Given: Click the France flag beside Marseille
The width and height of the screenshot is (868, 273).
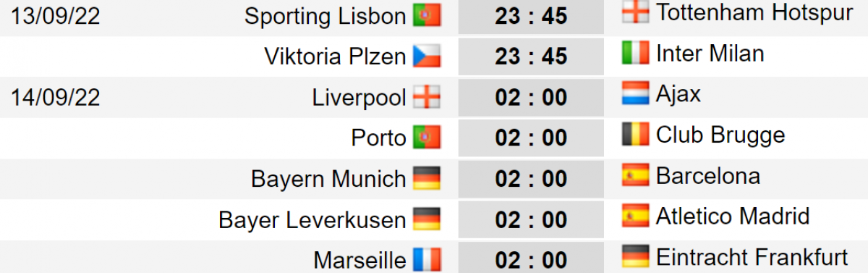Looking at the screenshot, I should [427, 259].
